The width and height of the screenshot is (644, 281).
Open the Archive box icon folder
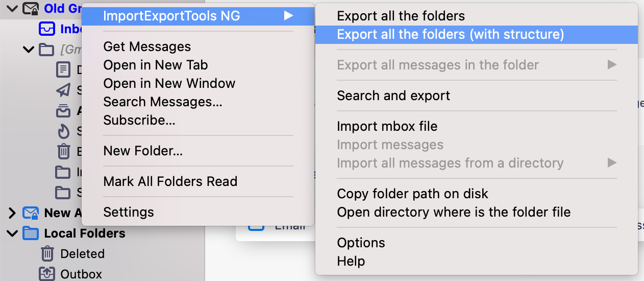point(63,111)
